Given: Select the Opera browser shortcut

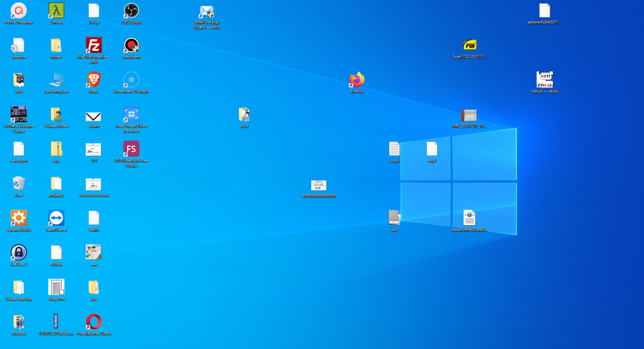Looking at the screenshot, I should [94, 321].
